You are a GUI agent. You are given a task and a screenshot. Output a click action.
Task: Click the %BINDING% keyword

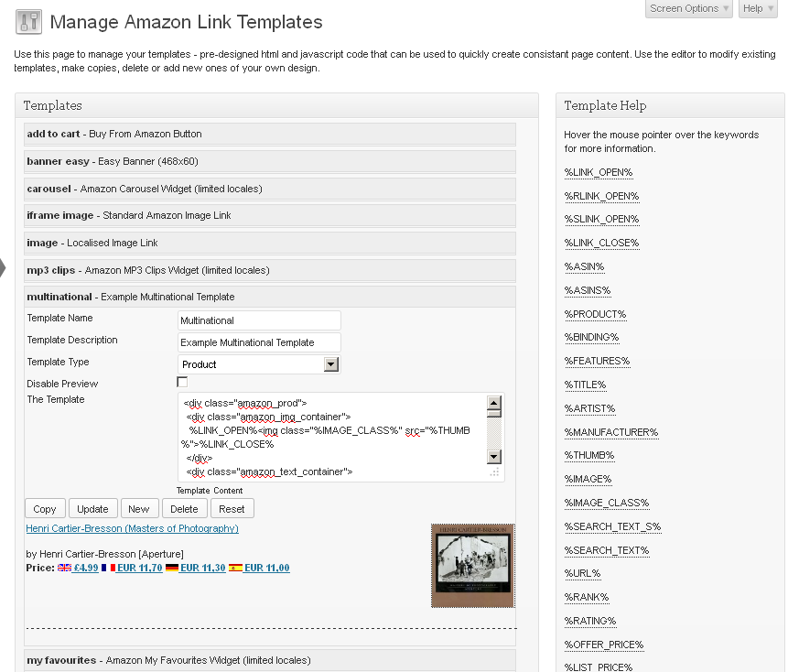pyautogui.click(x=591, y=337)
